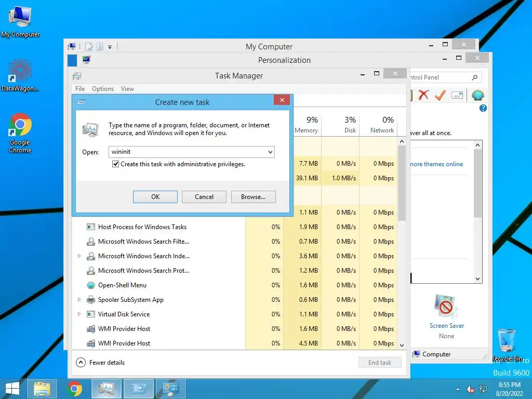Click the End task button
The width and height of the screenshot is (532, 399).
[380, 363]
